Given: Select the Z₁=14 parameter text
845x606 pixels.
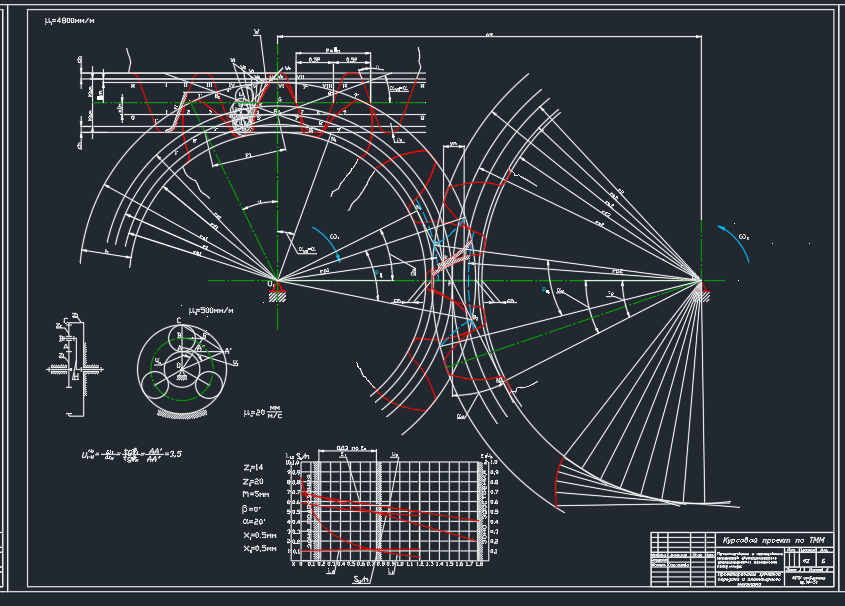Looking at the screenshot, I should [x=253, y=468].
